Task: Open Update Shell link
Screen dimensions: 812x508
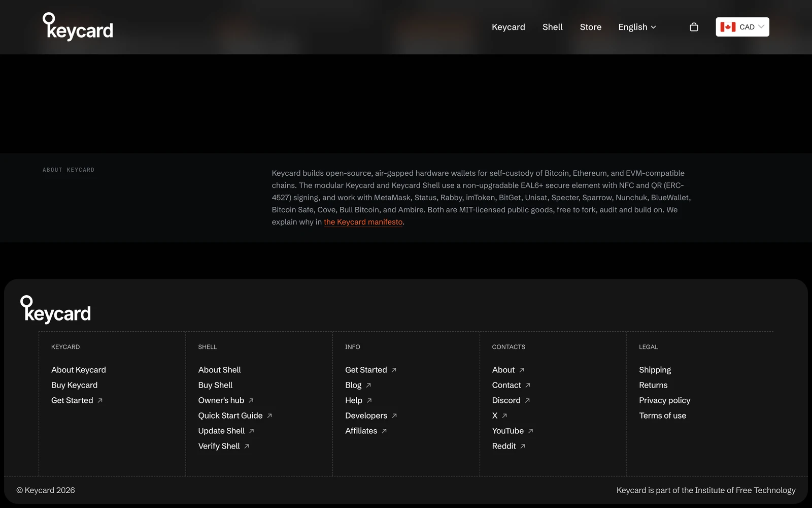Action: pyautogui.click(x=222, y=431)
